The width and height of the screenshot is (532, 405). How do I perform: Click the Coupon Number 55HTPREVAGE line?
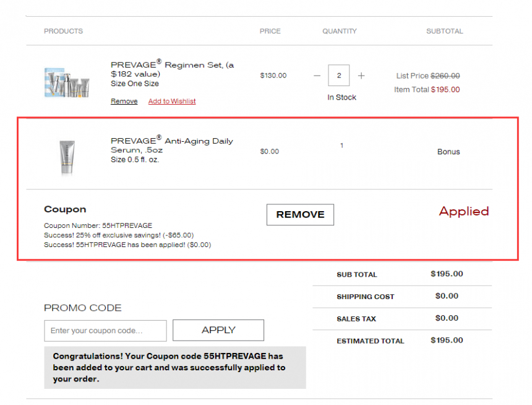pos(98,225)
